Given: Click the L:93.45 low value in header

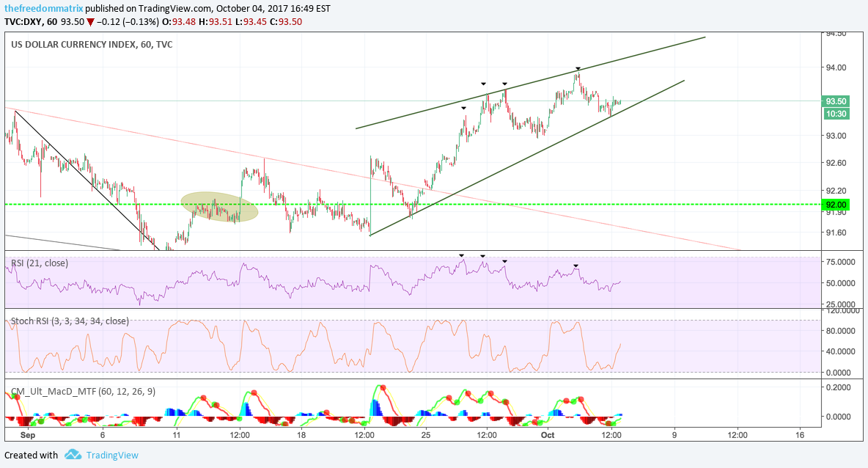Looking at the screenshot, I should coord(251,21).
